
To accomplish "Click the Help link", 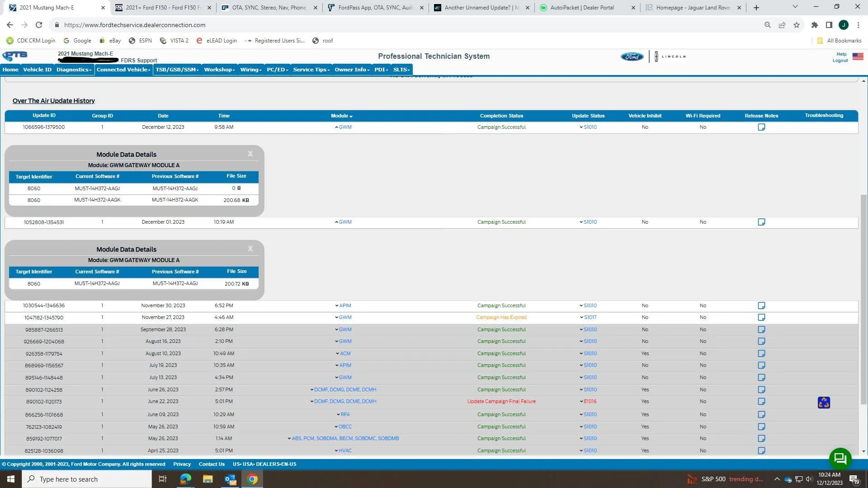I will click(x=841, y=54).
